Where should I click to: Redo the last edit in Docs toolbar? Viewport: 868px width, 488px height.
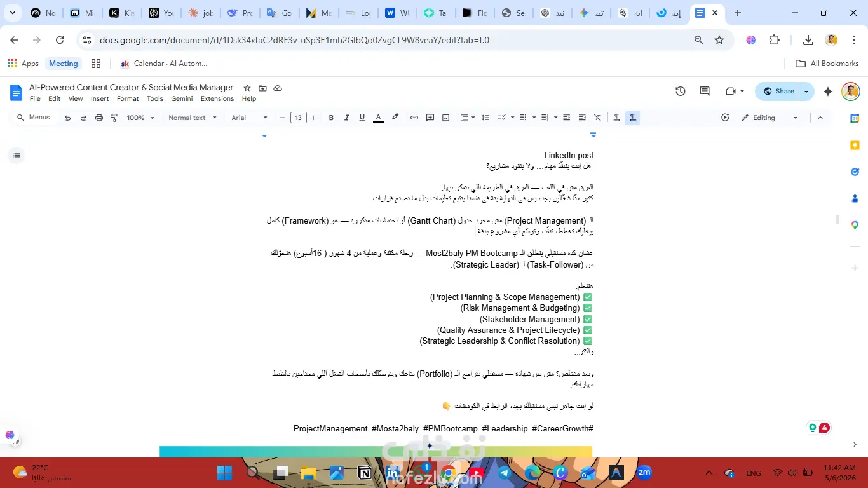click(83, 118)
